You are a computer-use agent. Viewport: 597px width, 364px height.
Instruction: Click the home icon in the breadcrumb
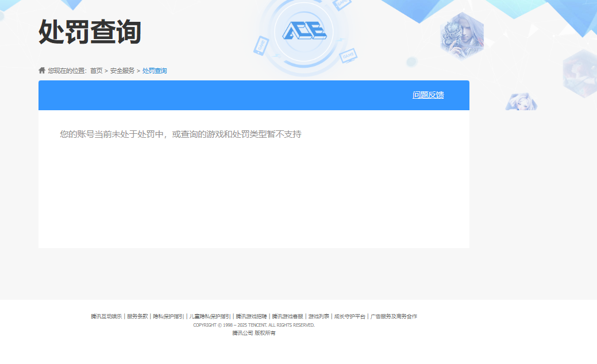pyautogui.click(x=41, y=69)
